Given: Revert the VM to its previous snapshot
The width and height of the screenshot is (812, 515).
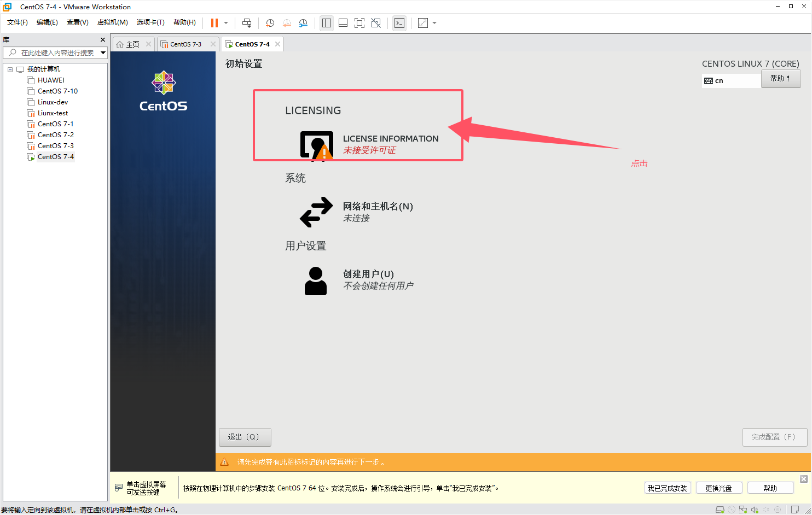Looking at the screenshot, I should (287, 23).
